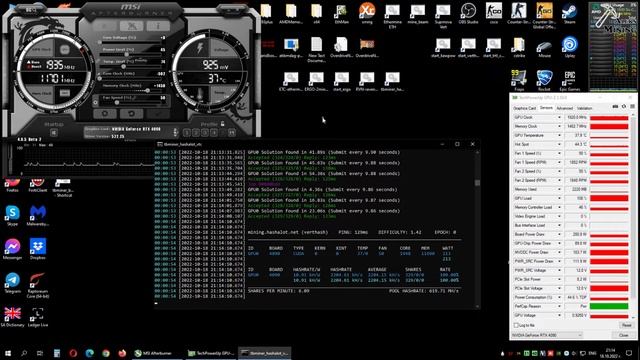Select Afterburner profile slot 3
Image resolution: width=640 pixels, height=360 pixels.
click(205, 133)
